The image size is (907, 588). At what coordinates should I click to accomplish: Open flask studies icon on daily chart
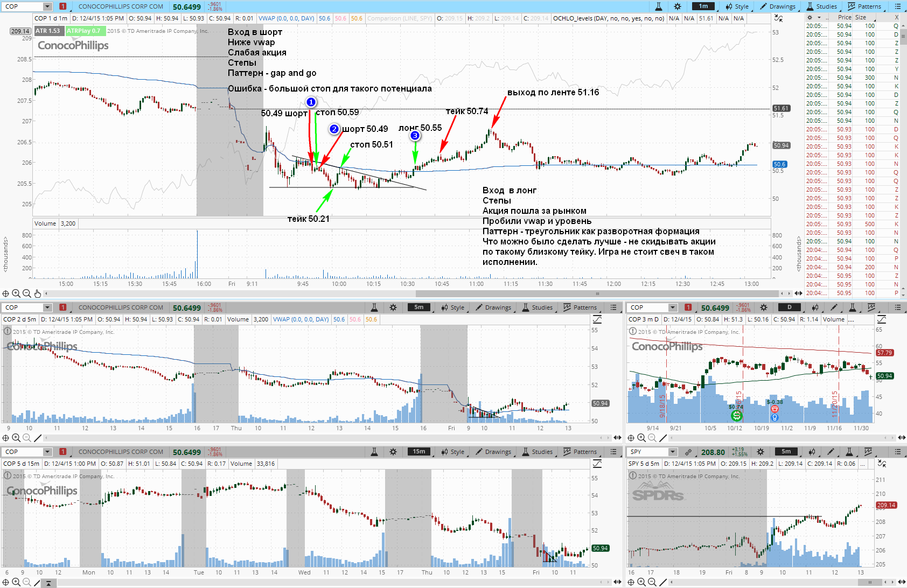pos(853,307)
